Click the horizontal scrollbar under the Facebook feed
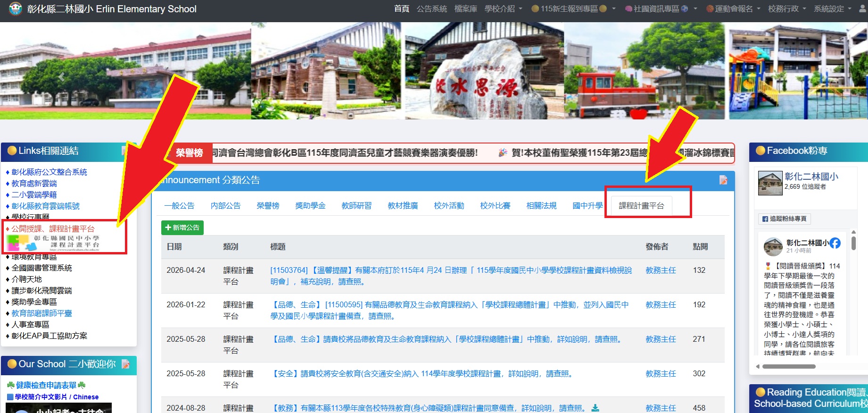 tap(789, 366)
